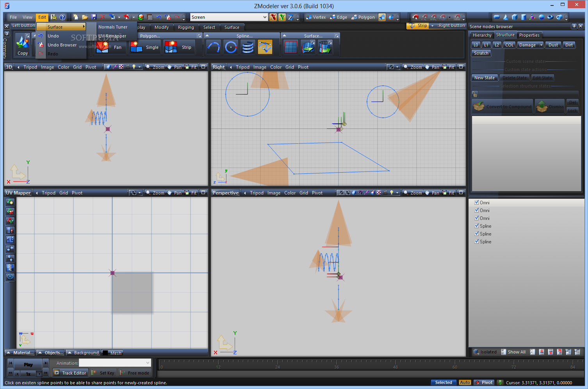Click the Mesh black color swatch
Image resolution: width=588 pixels, height=389 pixels.
click(x=105, y=353)
